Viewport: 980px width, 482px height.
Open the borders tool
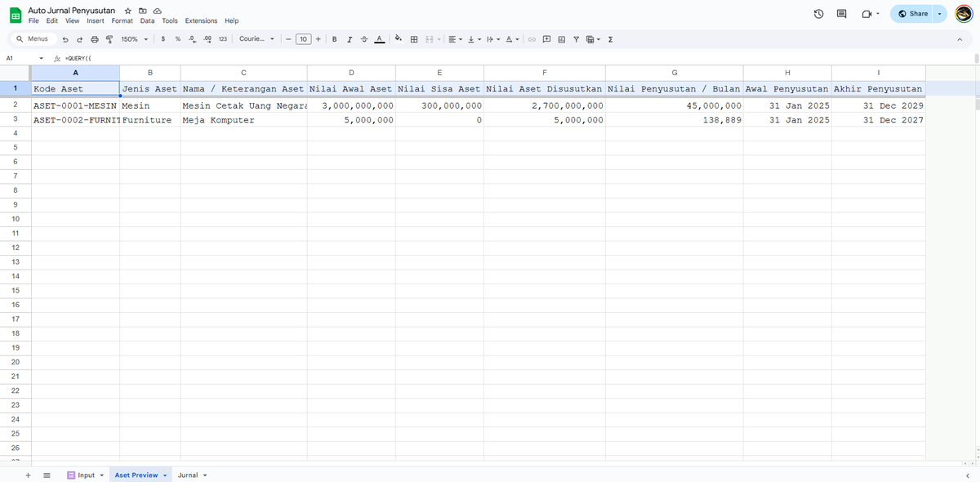click(414, 38)
